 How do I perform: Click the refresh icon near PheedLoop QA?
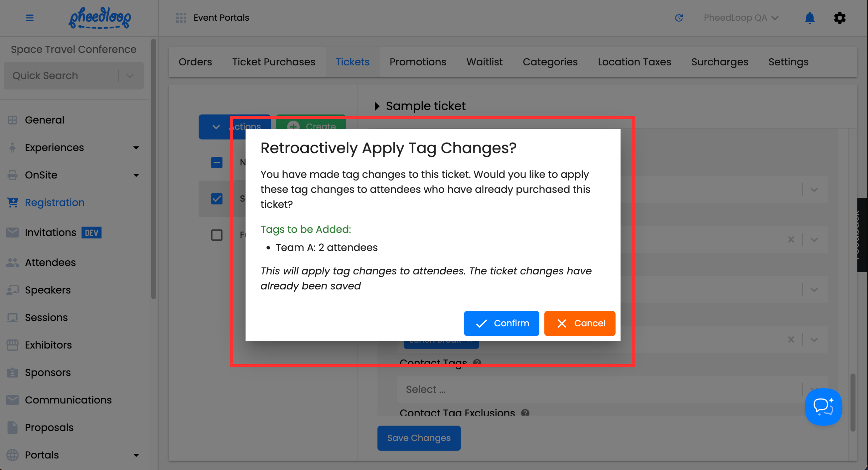pyautogui.click(x=679, y=18)
